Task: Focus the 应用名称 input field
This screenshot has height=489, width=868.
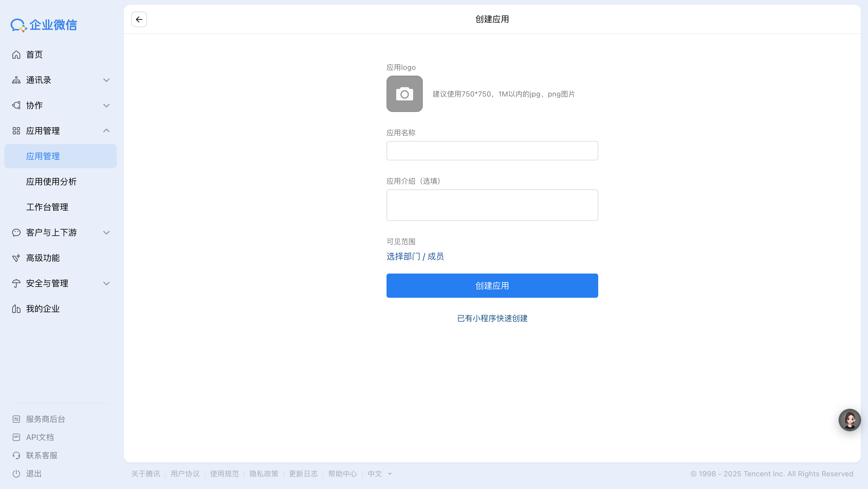Action: click(x=492, y=151)
